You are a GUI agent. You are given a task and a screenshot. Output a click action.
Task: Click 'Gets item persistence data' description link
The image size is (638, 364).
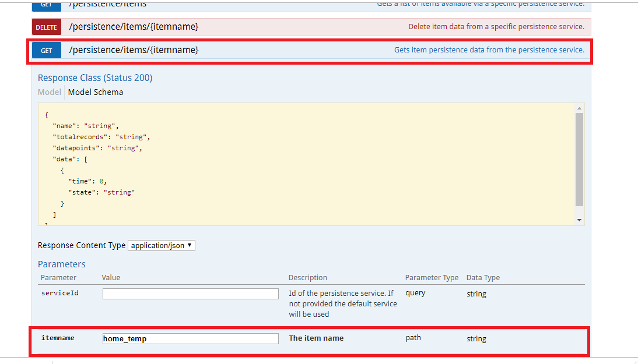click(489, 50)
